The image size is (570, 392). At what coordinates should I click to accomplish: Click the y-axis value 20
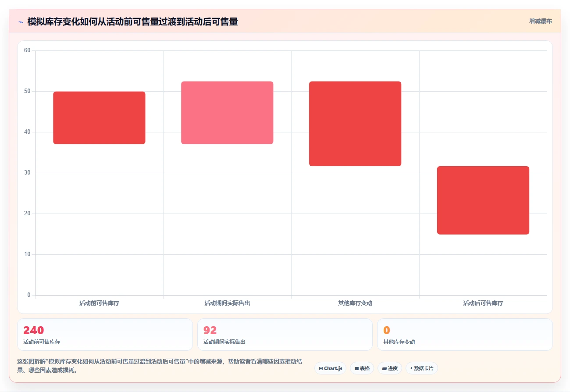click(27, 214)
